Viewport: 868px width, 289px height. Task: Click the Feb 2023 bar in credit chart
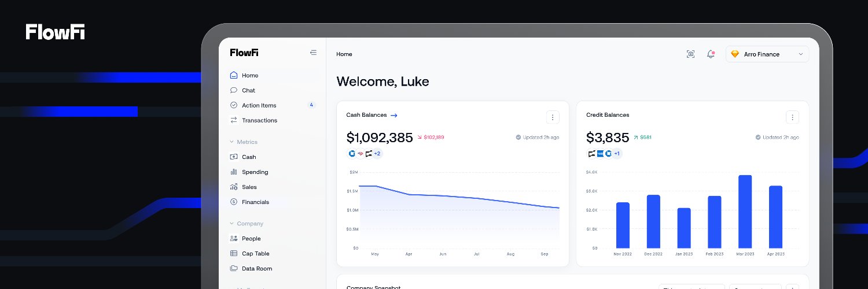pyautogui.click(x=715, y=222)
